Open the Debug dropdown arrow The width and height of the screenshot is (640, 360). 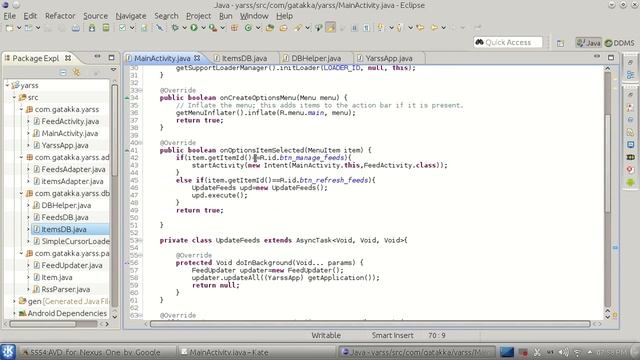pos(184,28)
